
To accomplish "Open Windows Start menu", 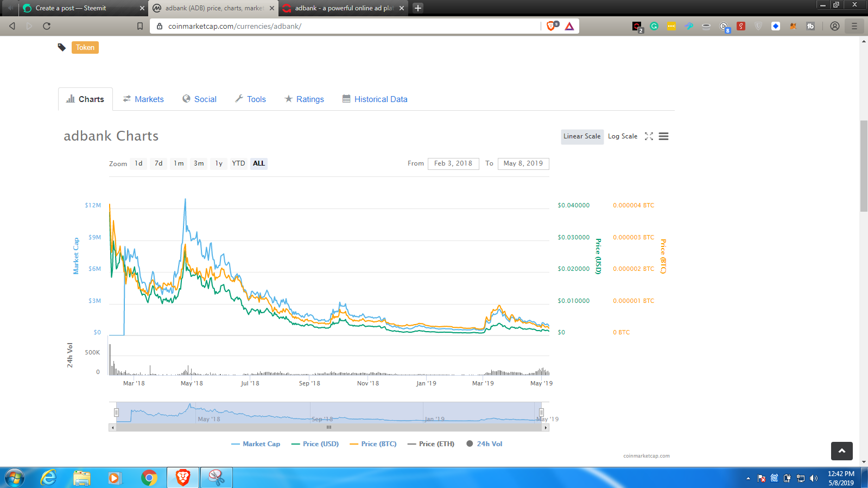I will 15,478.
